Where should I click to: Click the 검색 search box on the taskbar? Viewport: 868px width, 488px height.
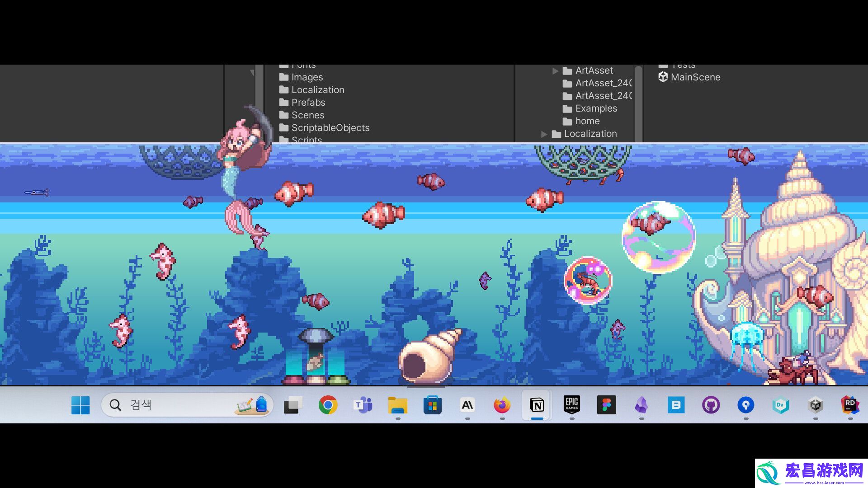[x=187, y=405]
